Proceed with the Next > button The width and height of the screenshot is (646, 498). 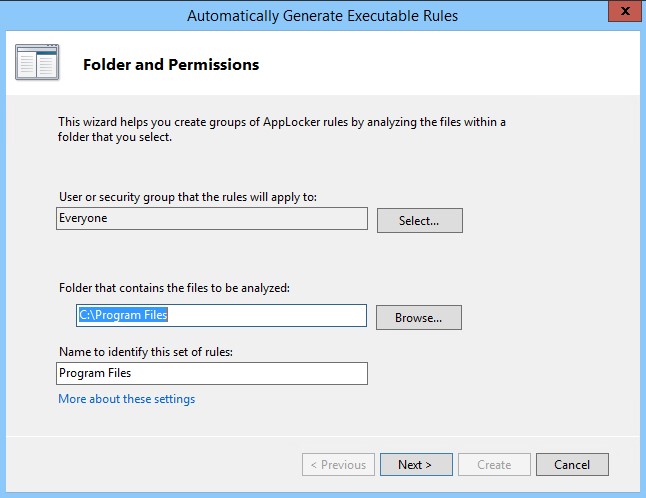pos(415,464)
